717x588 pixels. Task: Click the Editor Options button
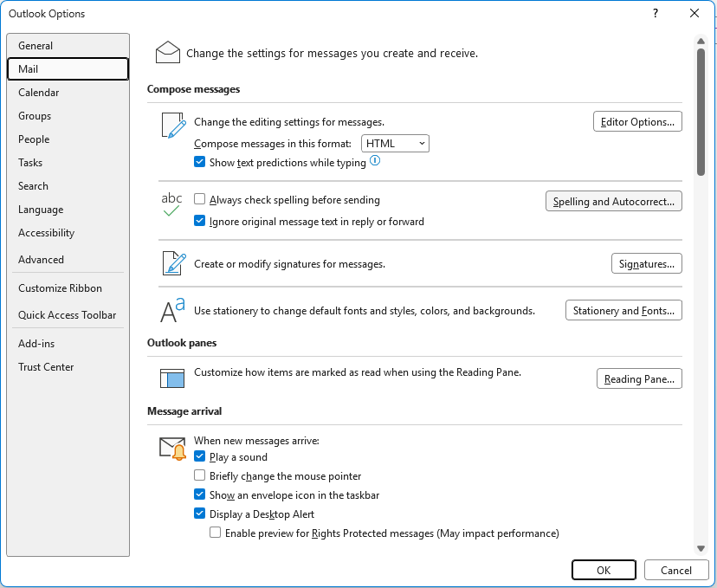(x=637, y=121)
